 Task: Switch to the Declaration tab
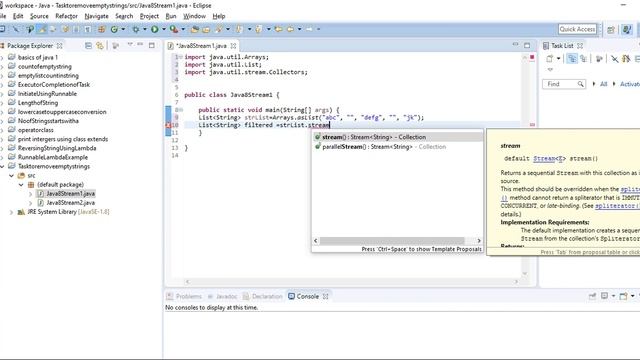coord(262,296)
